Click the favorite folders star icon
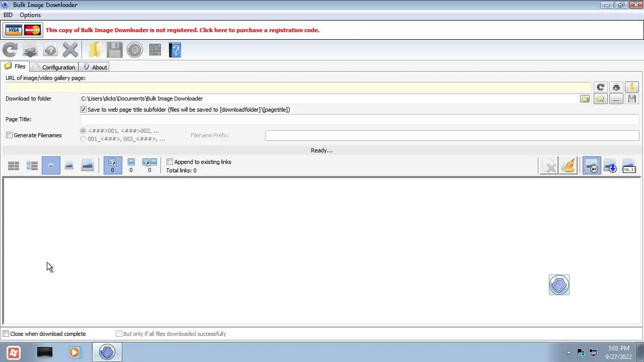Viewport: 644px width, 362px height. coord(600,99)
